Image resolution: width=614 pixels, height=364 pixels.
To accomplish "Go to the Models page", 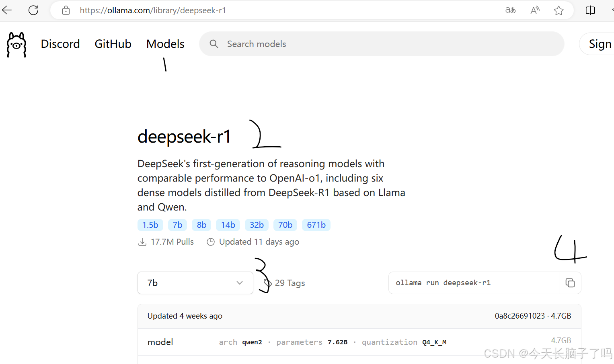I will coord(165,44).
